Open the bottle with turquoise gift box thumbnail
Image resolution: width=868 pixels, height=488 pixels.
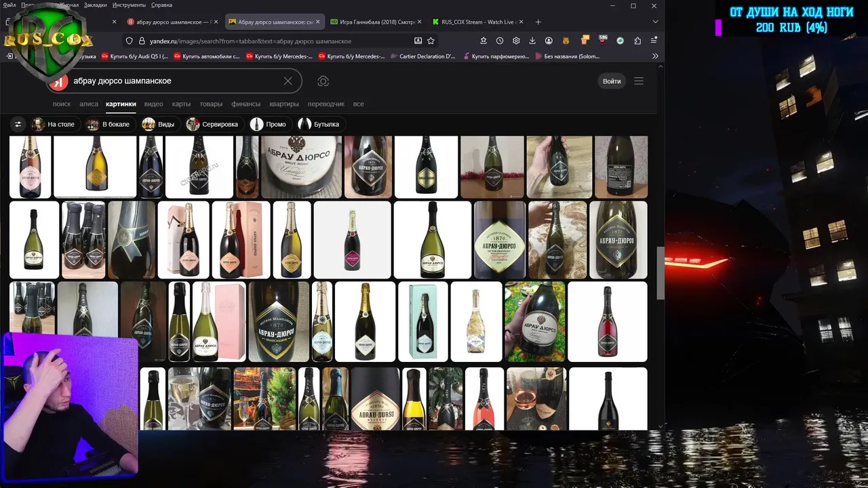click(x=423, y=322)
